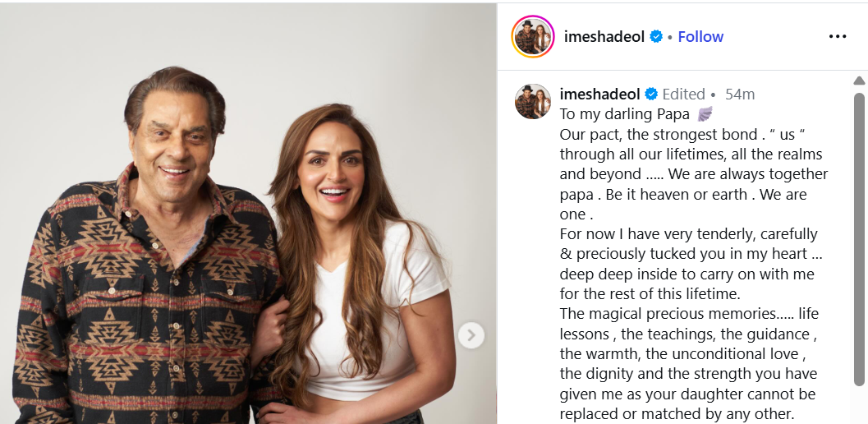
Task: Click verified badge beside header username
Action: pos(656,37)
